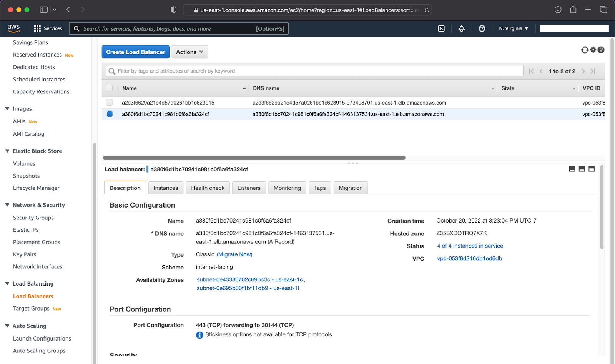Switch to the Listeners tab
615x364 pixels.
pyautogui.click(x=249, y=188)
